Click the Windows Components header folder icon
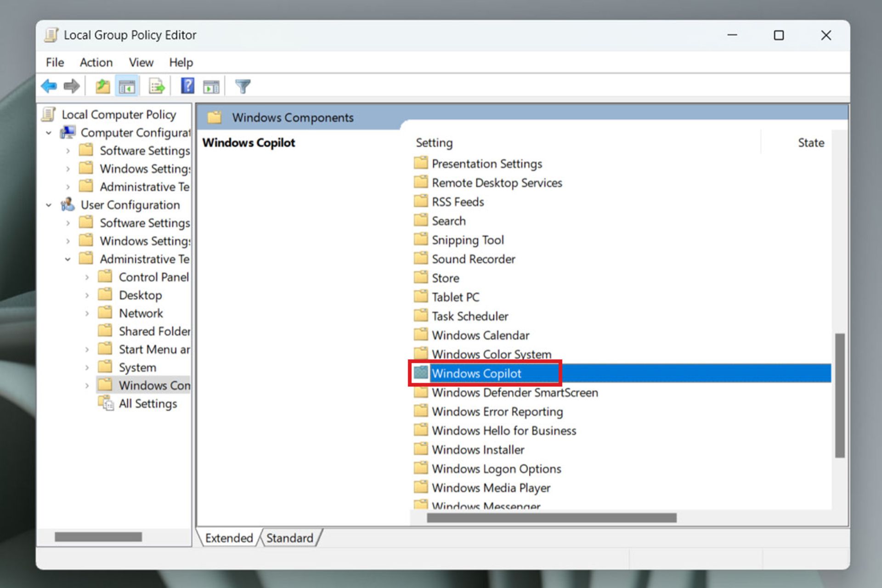 pos(215,118)
